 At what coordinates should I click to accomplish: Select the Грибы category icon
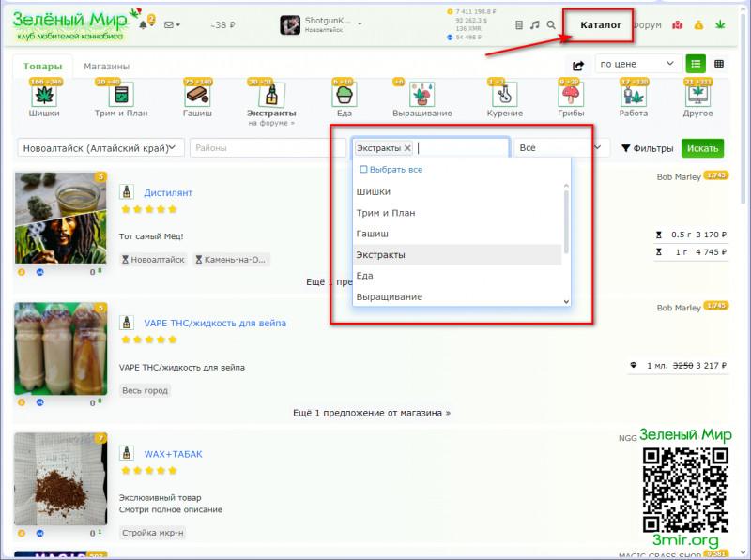coord(569,97)
